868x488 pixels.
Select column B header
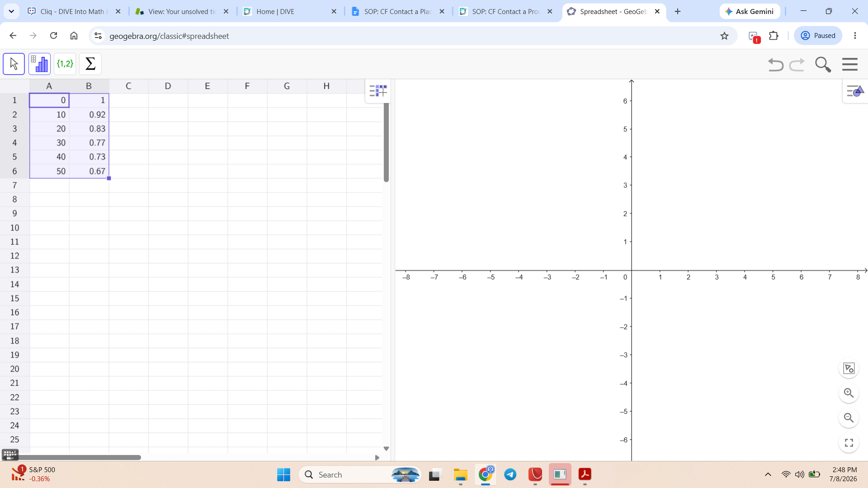[x=89, y=86]
